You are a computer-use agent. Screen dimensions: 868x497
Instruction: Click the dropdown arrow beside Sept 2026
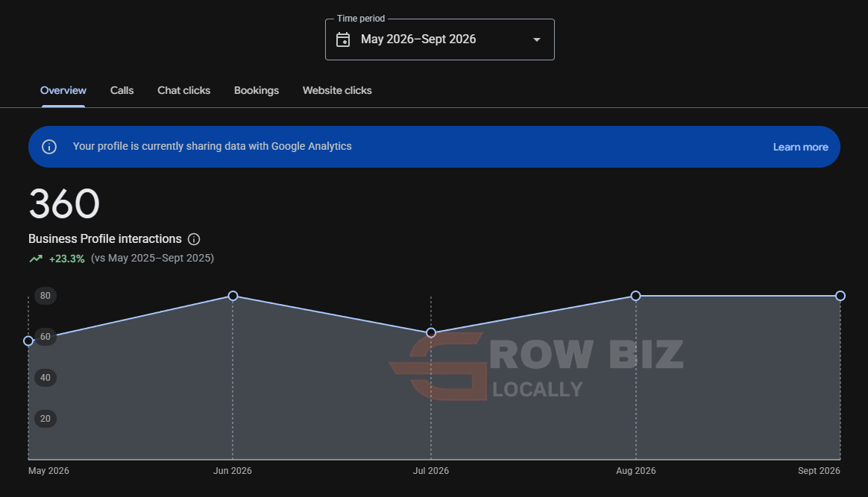click(536, 39)
